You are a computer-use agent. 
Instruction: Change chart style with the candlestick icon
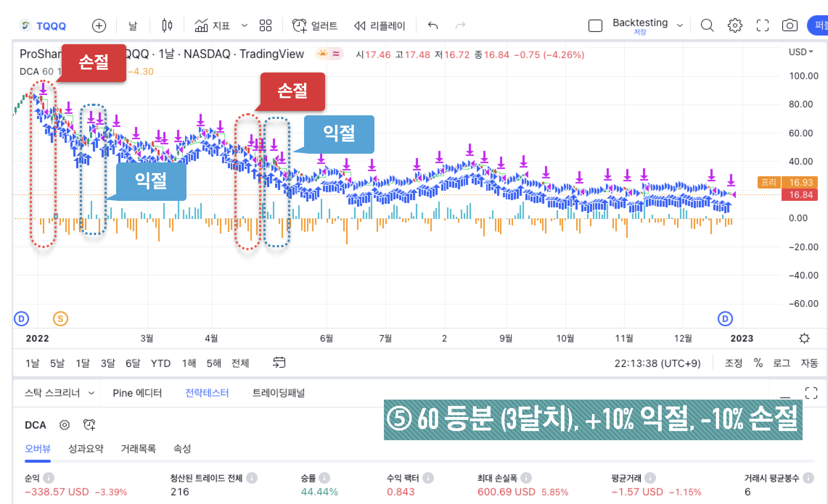click(x=167, y=25)
